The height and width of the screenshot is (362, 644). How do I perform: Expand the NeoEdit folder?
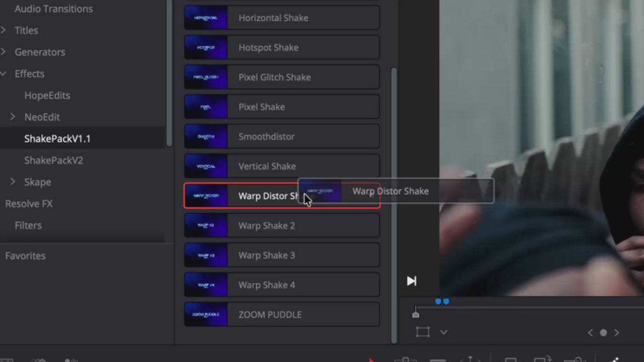coord(13,117)
